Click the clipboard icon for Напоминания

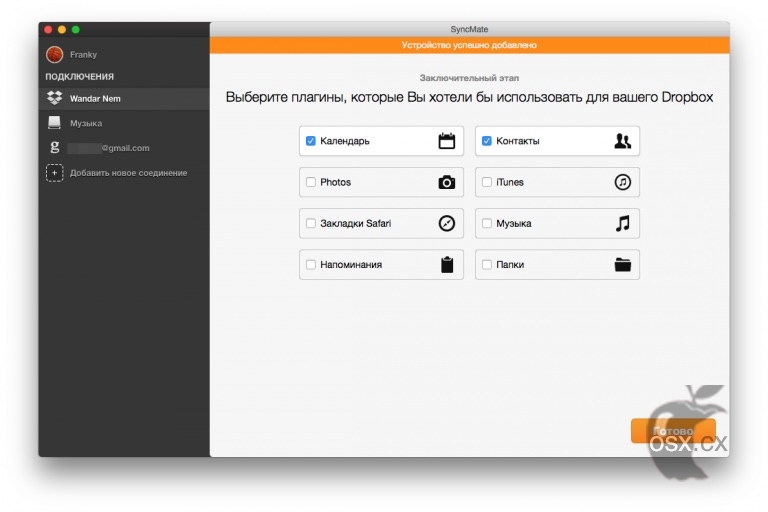coord(447,265)
